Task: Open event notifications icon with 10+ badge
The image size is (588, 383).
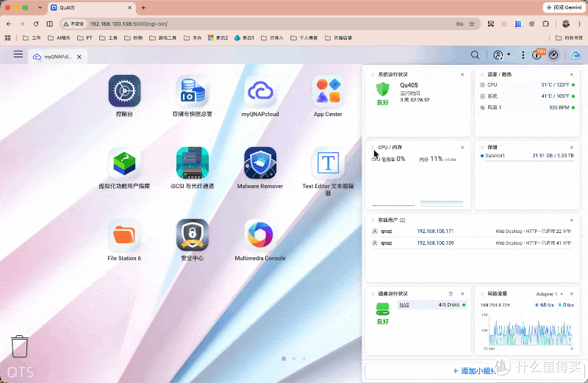Action: (x=537, y=55)
